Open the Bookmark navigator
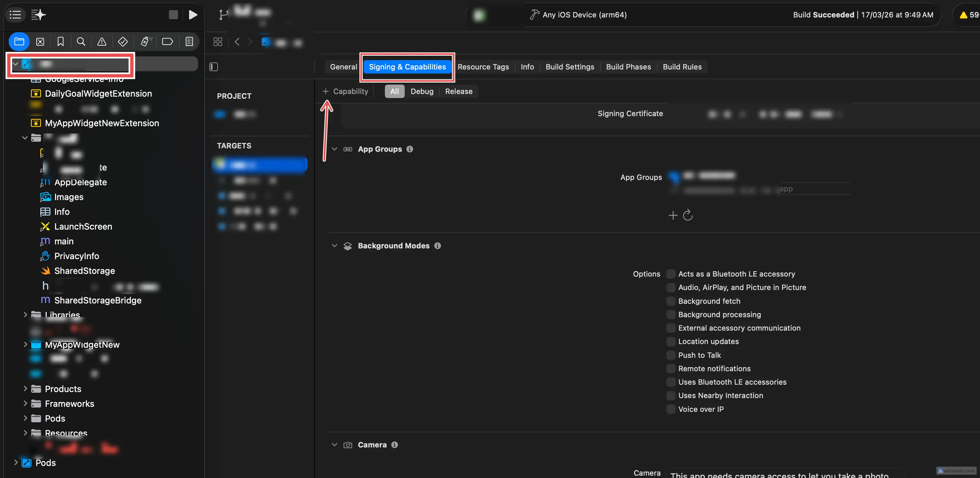The image size is (980, 478). click(x=60, y=41)
